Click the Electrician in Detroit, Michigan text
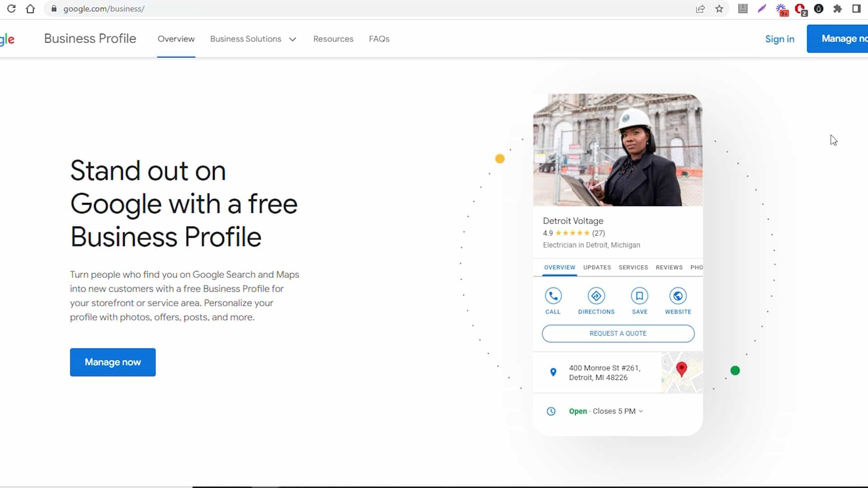 click(591, 245)
